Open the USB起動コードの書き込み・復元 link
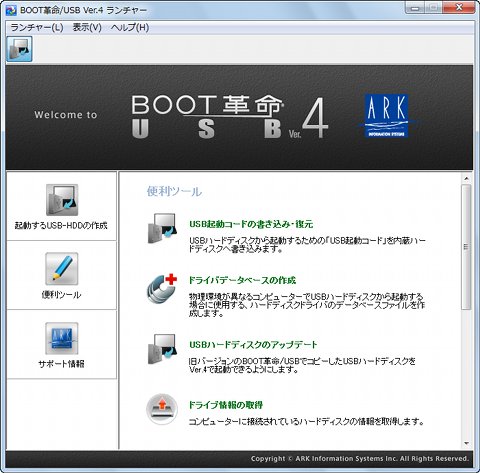This screenshot has height=473, width=480. point(251,224)
